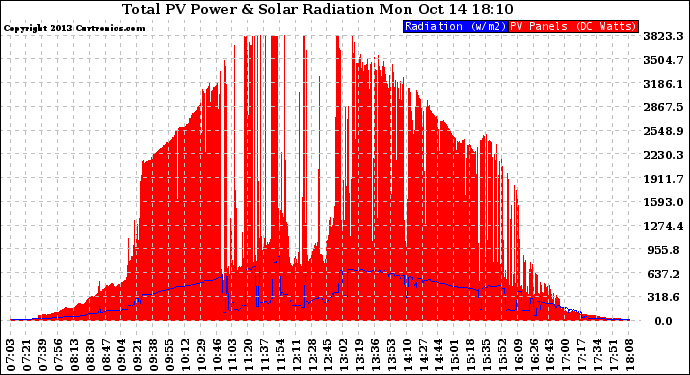The image size is (690, 375).
Task: Click the y-axis value 2867.5
Action: tap(663, 107)
